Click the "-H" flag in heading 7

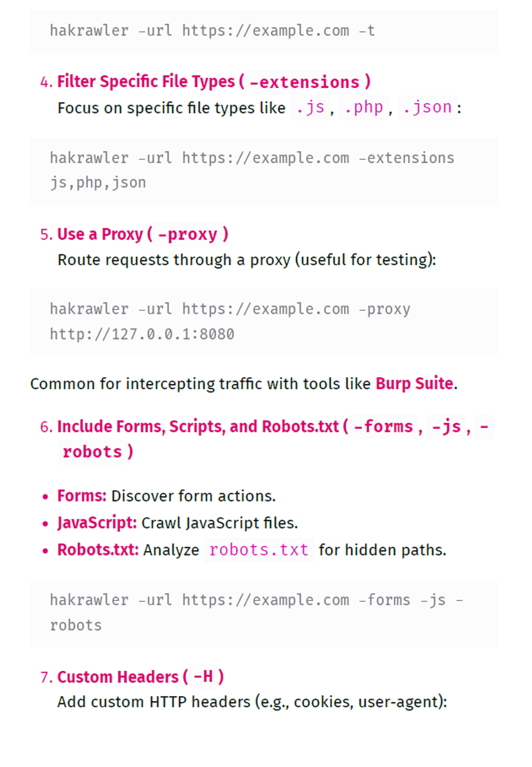[203, 677]
